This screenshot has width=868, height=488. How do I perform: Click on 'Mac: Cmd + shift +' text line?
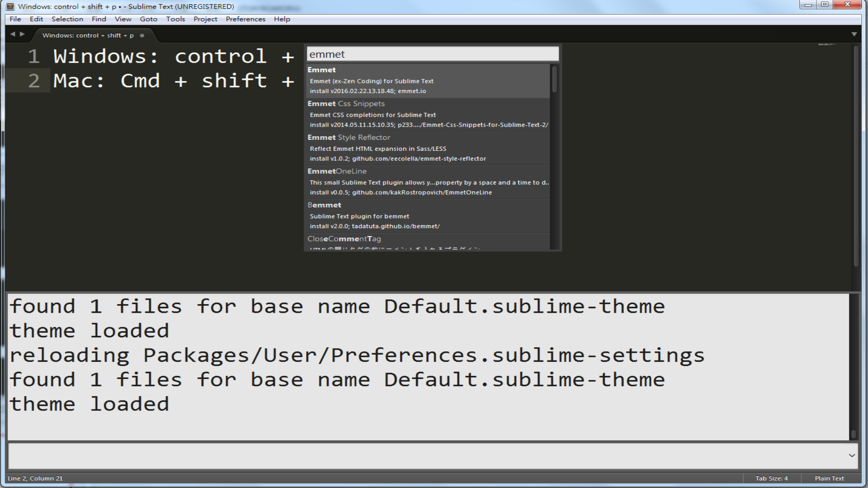[x=174, y=81]
